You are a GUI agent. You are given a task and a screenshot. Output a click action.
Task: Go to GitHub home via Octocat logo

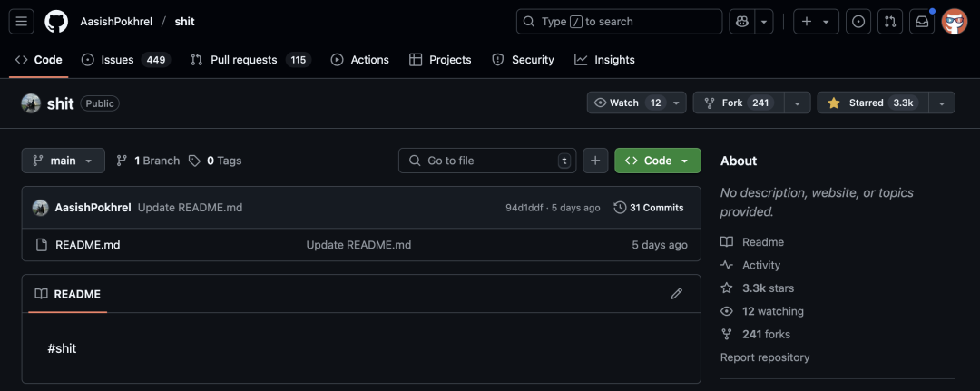[56, 22]
